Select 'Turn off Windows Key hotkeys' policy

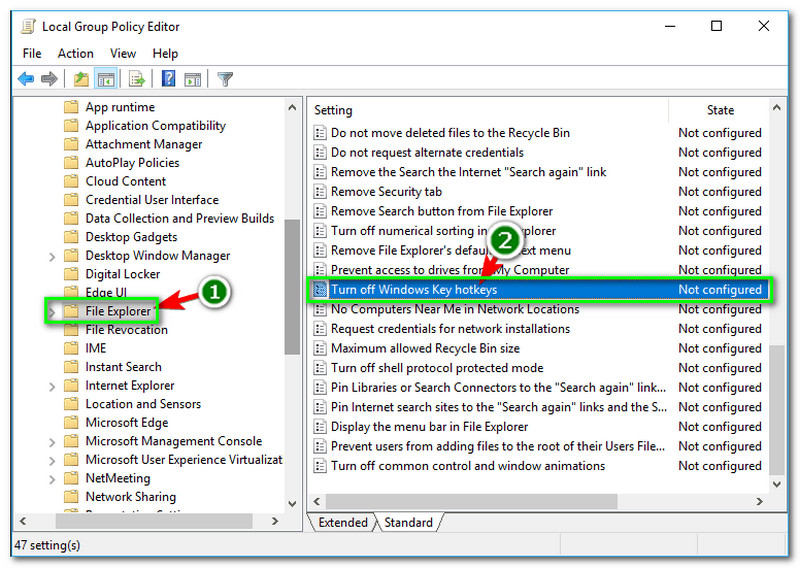[414, 290]
